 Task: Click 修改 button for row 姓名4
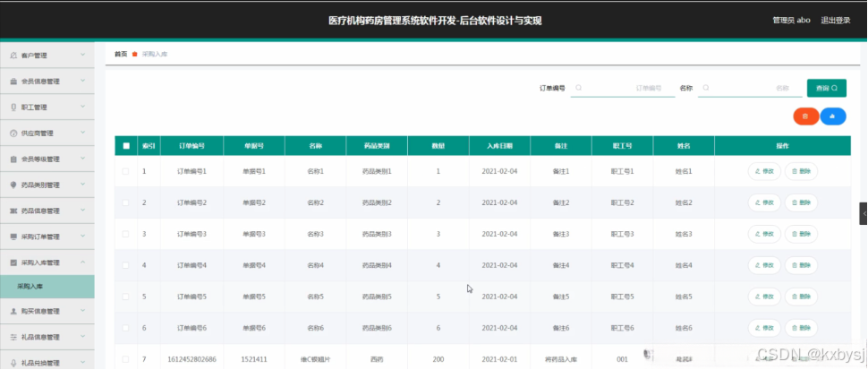tap(764, 265)
